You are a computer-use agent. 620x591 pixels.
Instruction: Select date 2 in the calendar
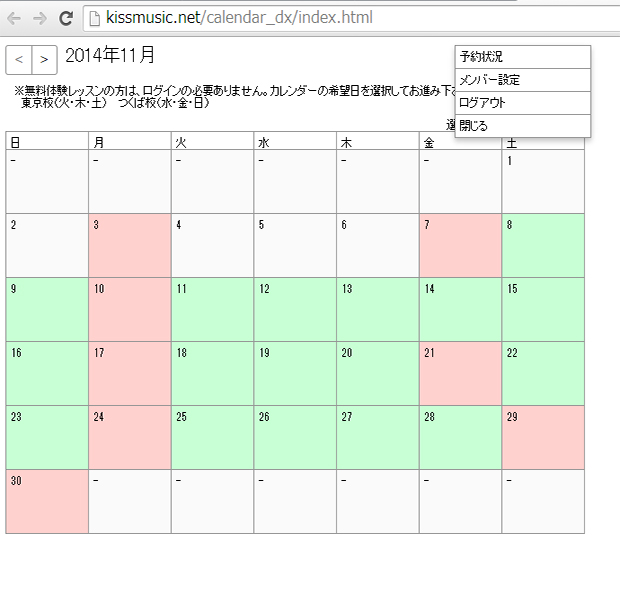[47, 245]
